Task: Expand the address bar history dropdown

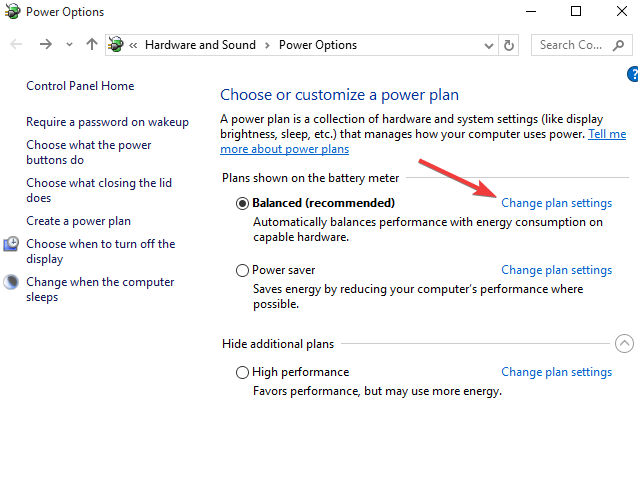Action: [x=489, y=45]
